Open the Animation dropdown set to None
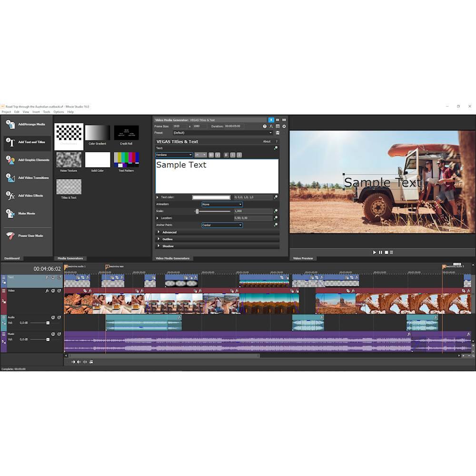Screen dimensions: 476x476 click(222, 204)
